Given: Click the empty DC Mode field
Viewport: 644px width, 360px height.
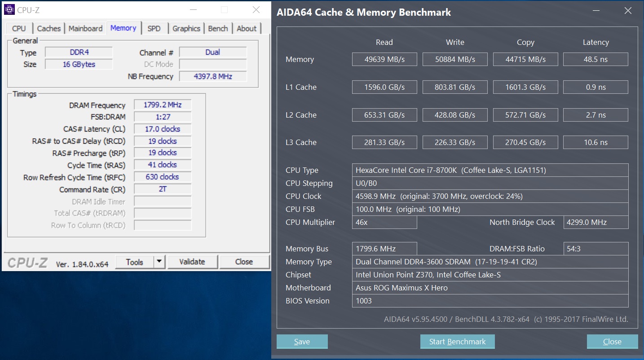Looking at the screenshot, I should point(213,64).
